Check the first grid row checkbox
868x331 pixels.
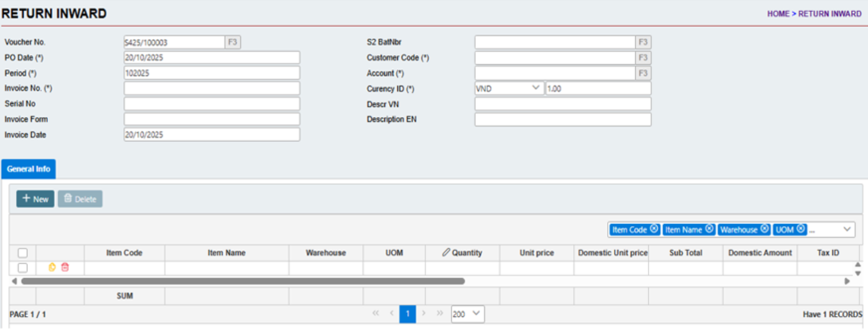point(23,268)
